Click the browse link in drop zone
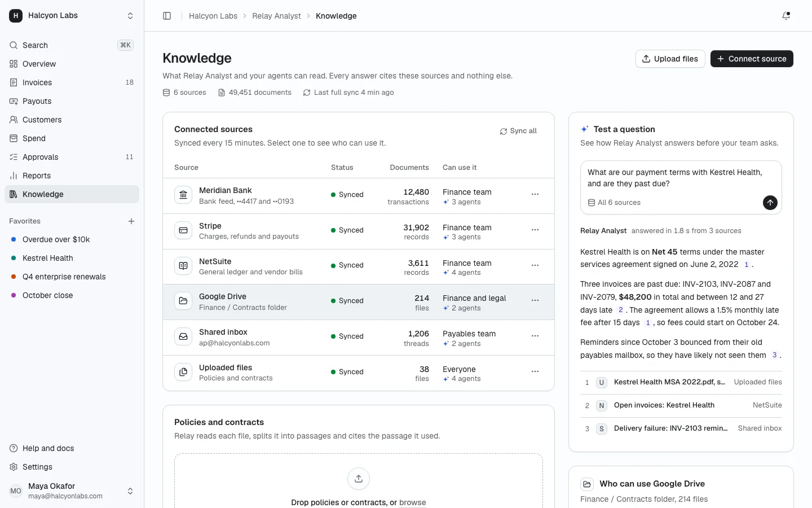 (413, 502)
